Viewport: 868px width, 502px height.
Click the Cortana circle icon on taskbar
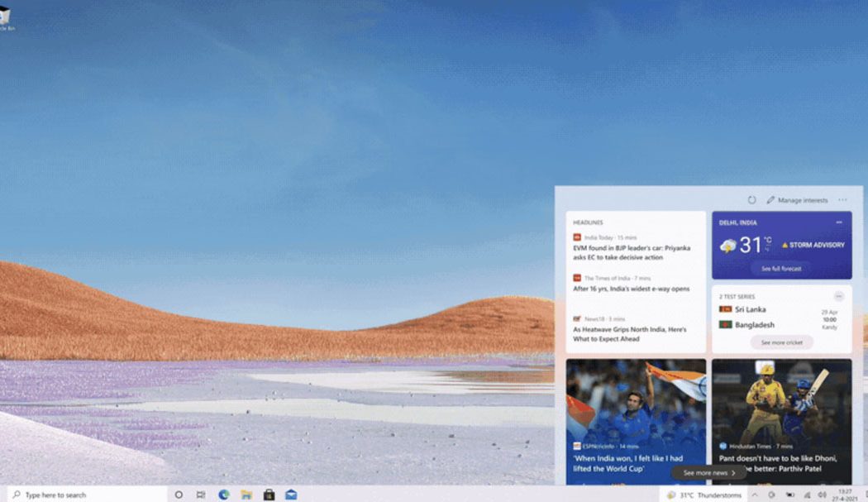tap(179, 495)
